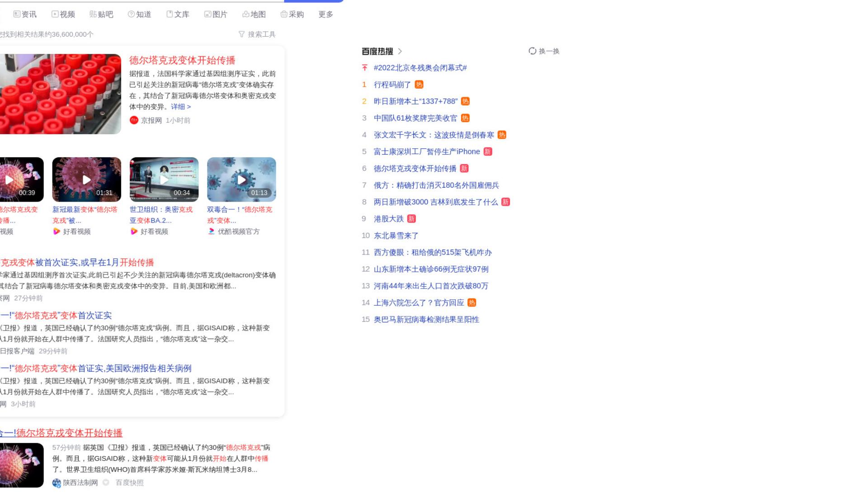This screenshot has height=496, width=868.
Task: Open hot search 港股大跌
Action: (389, 218)
